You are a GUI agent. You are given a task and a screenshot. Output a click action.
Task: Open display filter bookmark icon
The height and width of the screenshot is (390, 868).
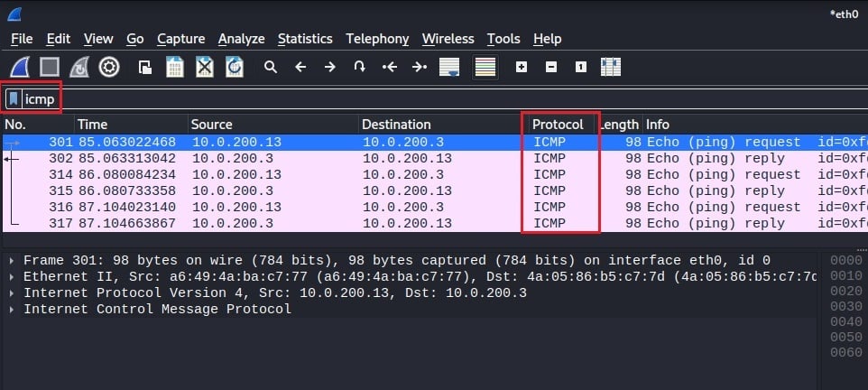[14, 99]
